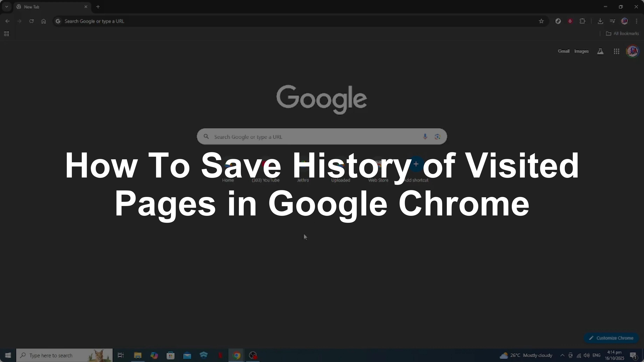Open the Extensions puzzle icon

(582, 21)
